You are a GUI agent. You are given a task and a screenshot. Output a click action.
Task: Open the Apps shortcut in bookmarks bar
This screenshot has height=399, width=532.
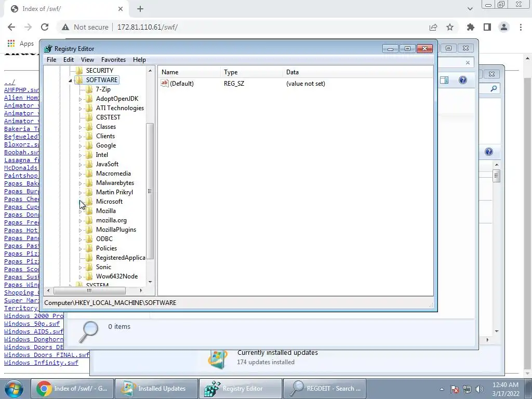[20, 44]
